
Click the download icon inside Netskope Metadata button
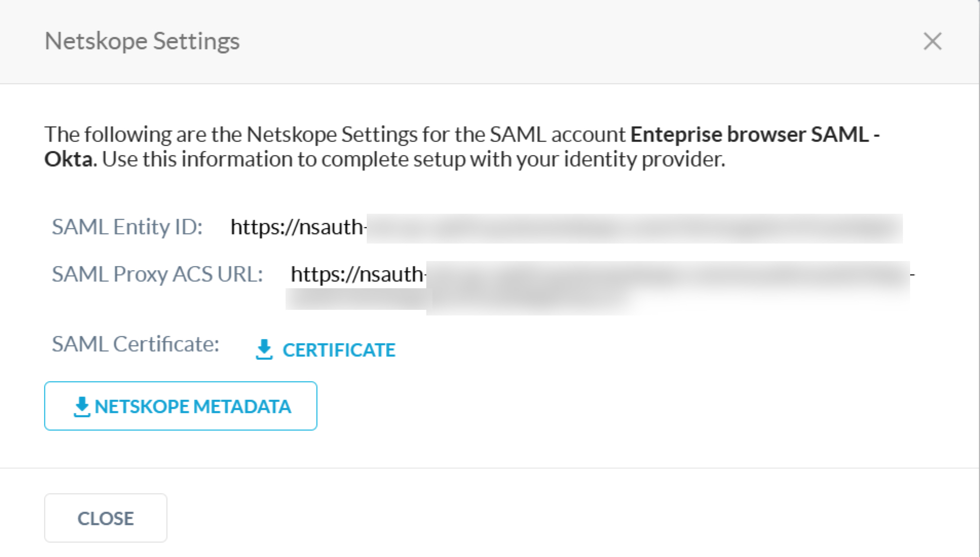[x=82, y=406]
